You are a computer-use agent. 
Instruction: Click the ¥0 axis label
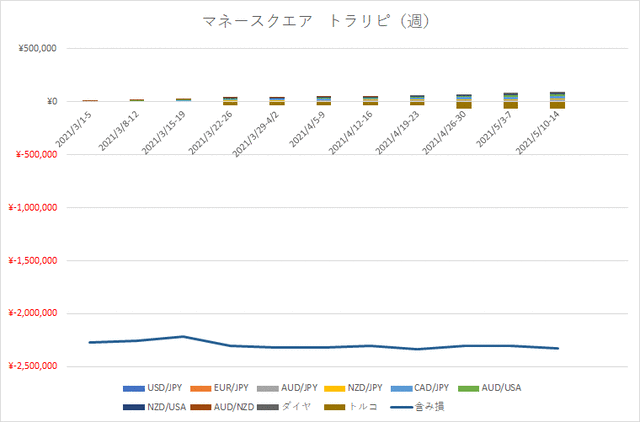tap(52, 102)
